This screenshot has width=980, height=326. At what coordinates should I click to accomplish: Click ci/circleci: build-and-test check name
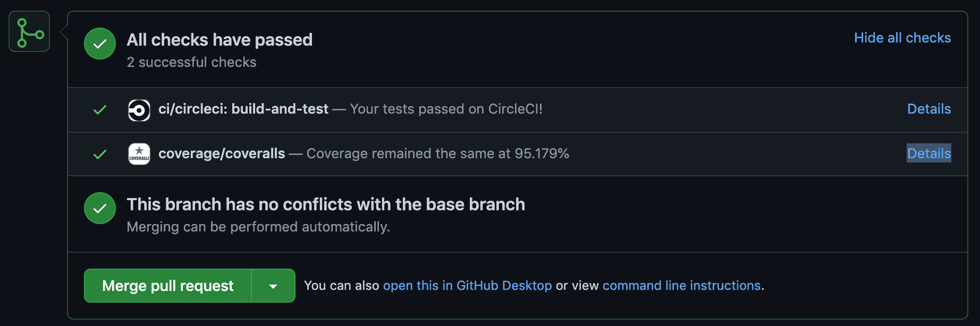click(x=243, y=109)
